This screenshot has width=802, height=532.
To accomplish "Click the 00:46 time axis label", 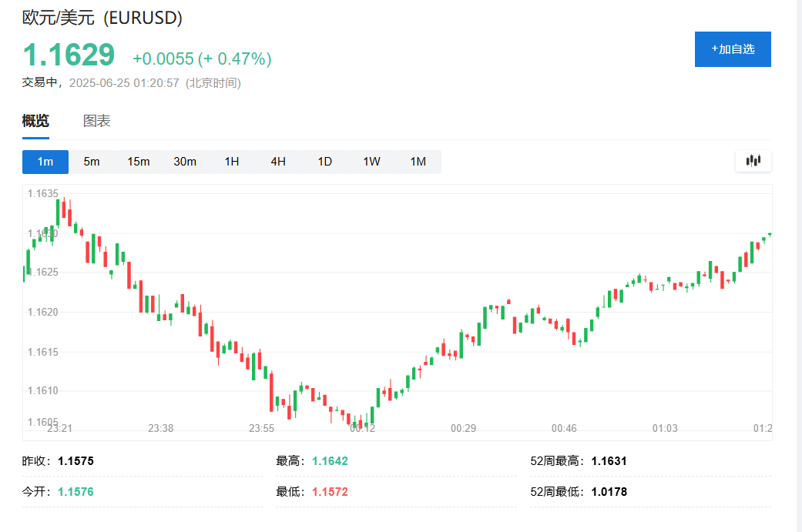I will coord(564,428).
